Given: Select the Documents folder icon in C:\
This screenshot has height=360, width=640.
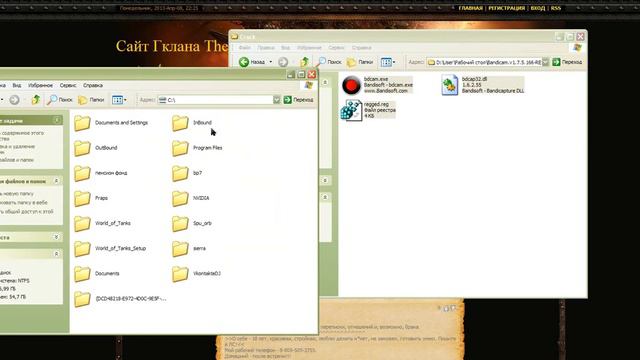Looking at the screenshot, I should [82, 274].
